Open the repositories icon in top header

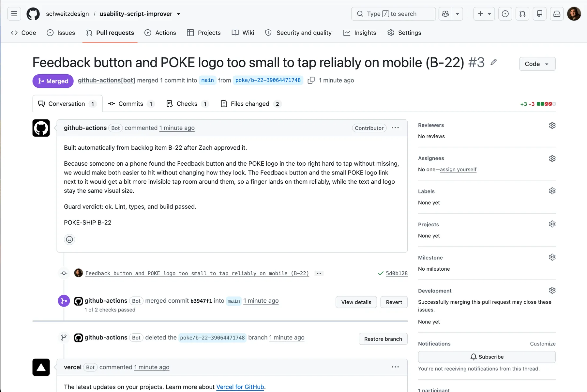pos(540,14)
